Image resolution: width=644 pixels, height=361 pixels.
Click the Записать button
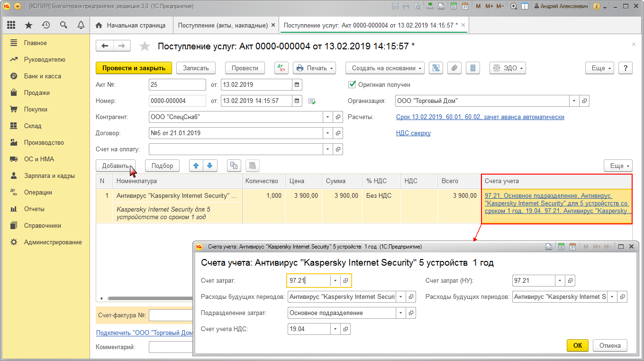click(196, 68)
